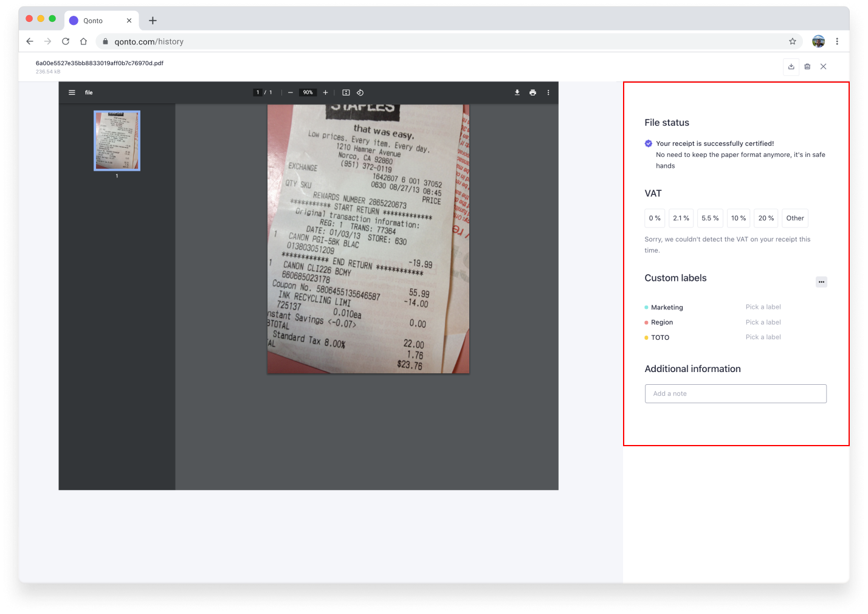Viewport: 868px width, 614px height.
Task: Pick a label for TOTO
Action: (x=763, y=337)
